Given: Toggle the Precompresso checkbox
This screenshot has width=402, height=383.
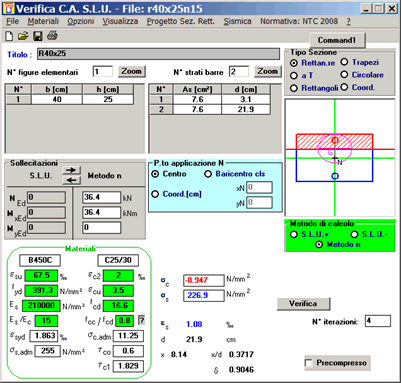Looking at the screenshot, I should pos(309,363).
